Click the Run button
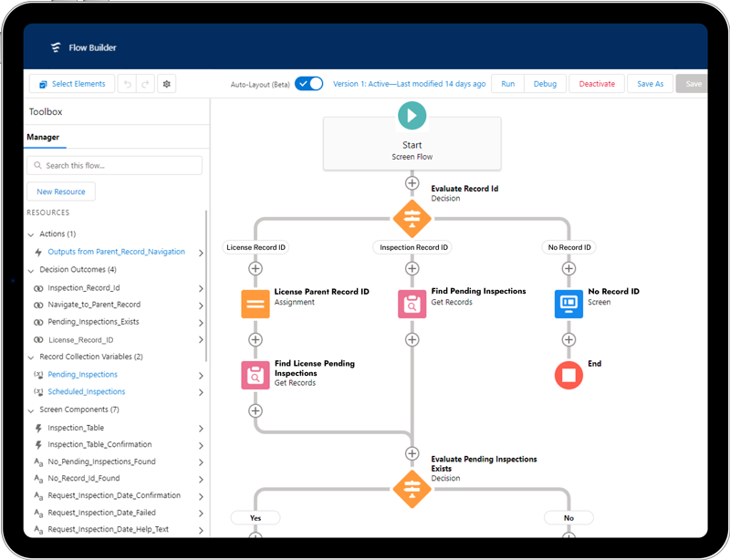The width and height of the screenshot is (730, 560). point(508,84)
